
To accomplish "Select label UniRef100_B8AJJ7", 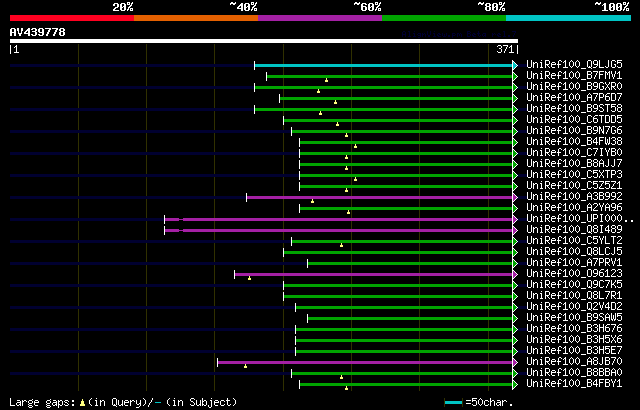I will (x=574, y=164).
